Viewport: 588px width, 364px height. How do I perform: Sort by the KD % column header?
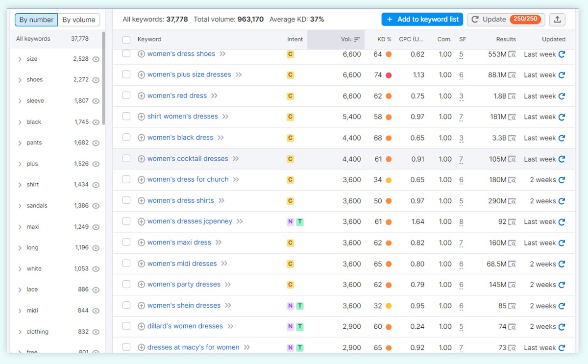point(384,39)
